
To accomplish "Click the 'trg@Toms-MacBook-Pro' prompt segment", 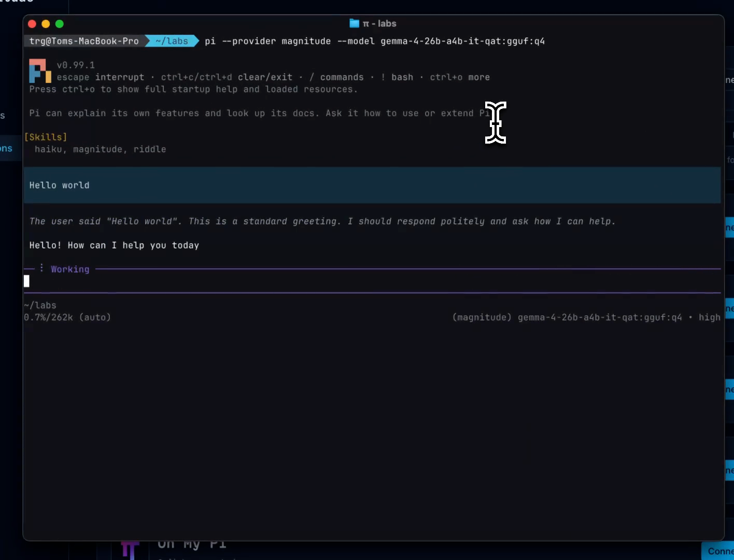I will click(84, 41).
